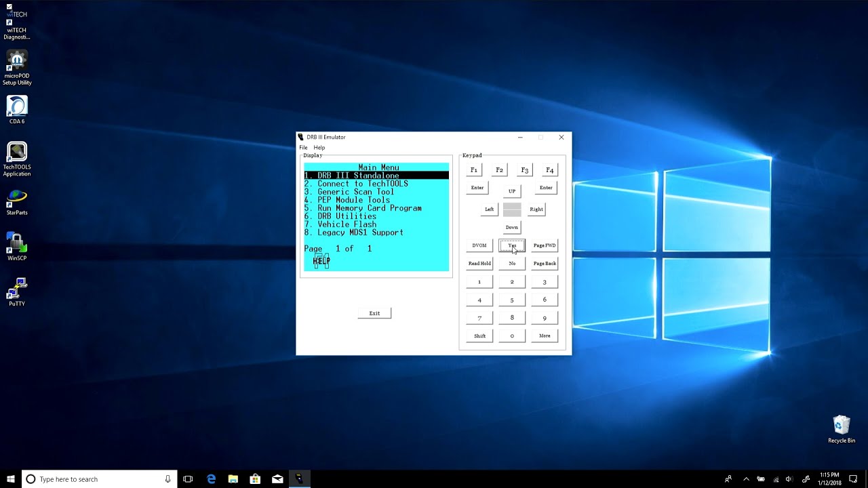The image size is (868, 488).
Task: Open the File menu in DRB III Emulator
Action: 303,148
